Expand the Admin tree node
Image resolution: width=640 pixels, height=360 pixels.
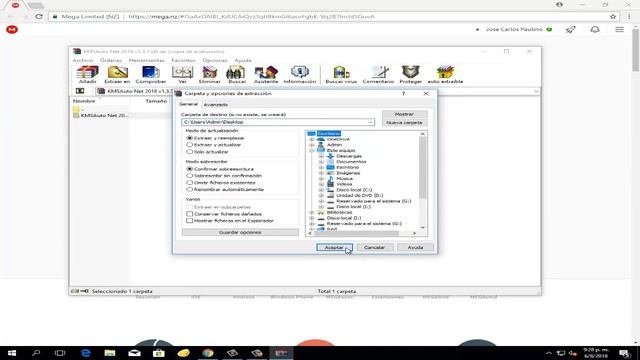[x=312, y=145]
